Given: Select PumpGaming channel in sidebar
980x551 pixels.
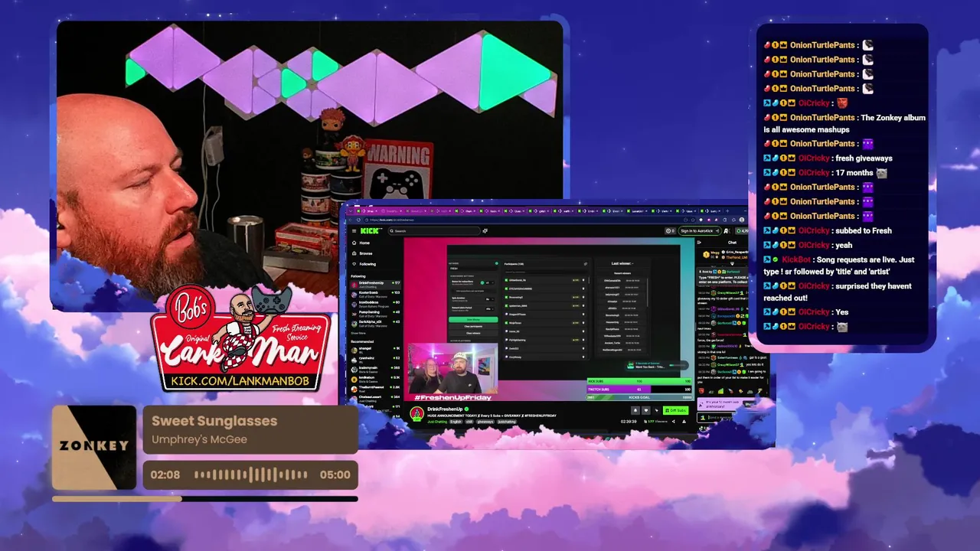Looking at the screenshot, I should point(375,314).
